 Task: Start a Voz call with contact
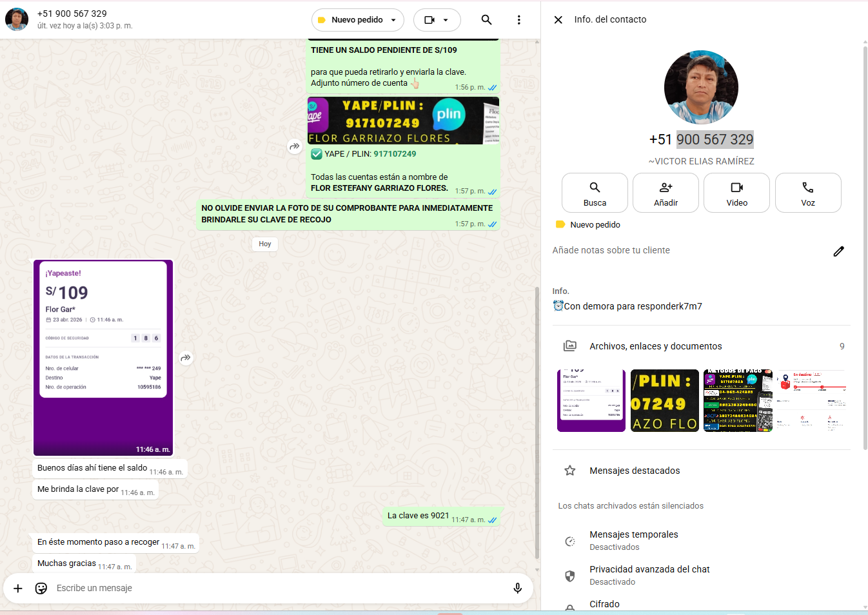(x=807, y=193)
